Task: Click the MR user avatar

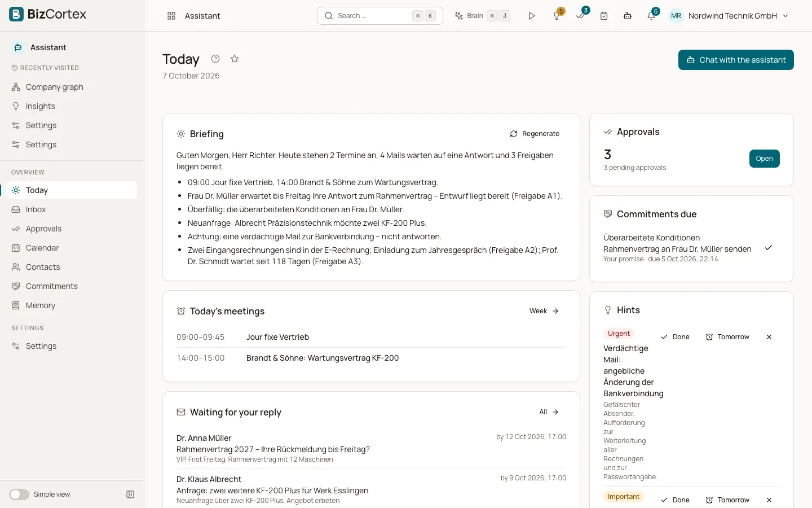Action: 676,16
